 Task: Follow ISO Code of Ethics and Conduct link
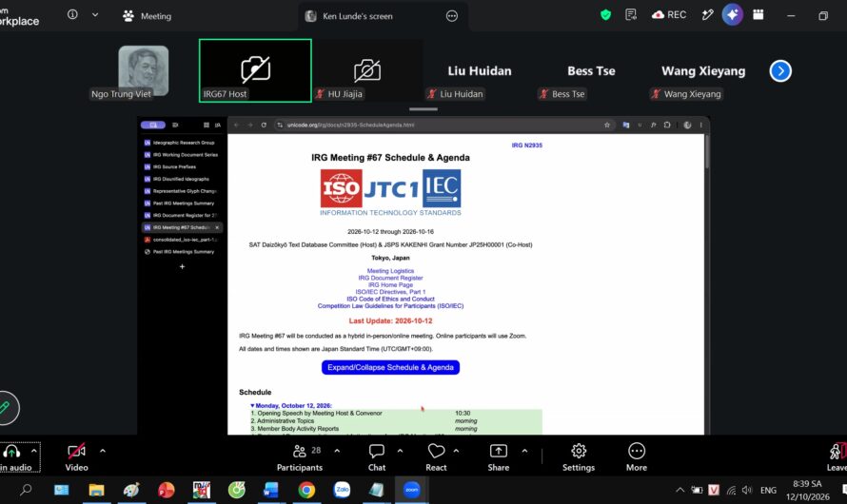click(390, 299)
